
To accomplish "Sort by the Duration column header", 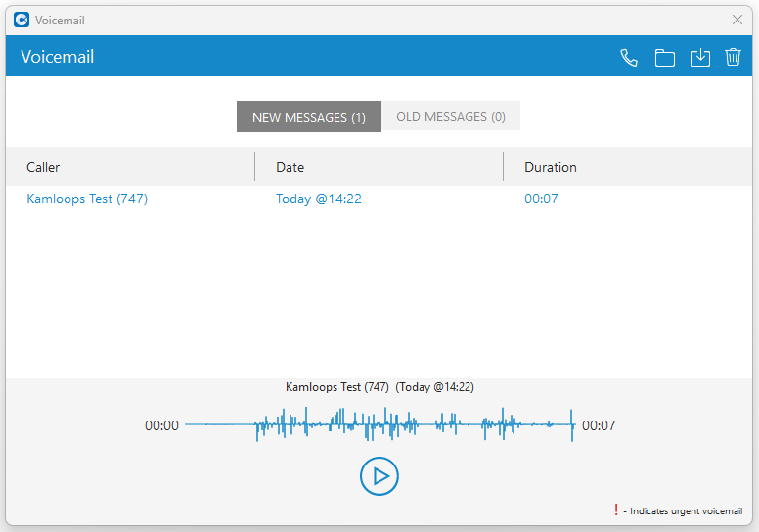I will coord(551,167).
